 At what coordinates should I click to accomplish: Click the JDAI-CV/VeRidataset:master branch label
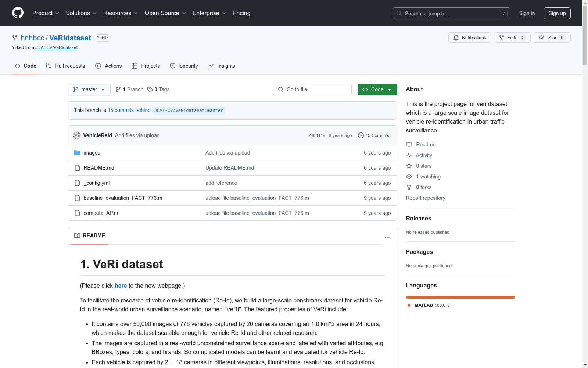pyautogui.click(x=189, y=110)
